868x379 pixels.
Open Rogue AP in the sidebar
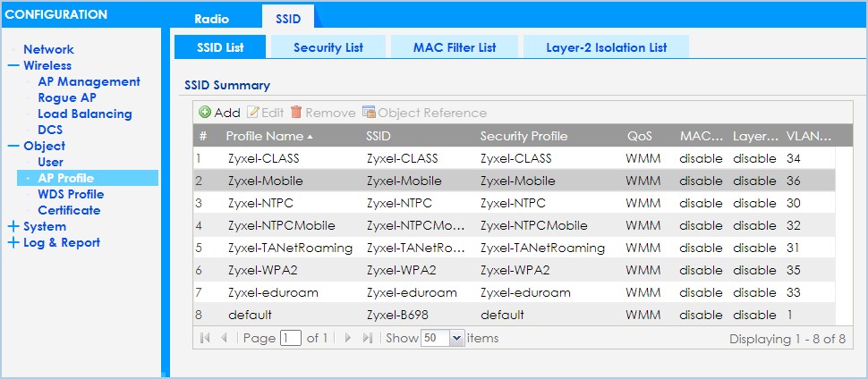pos(66,98)
